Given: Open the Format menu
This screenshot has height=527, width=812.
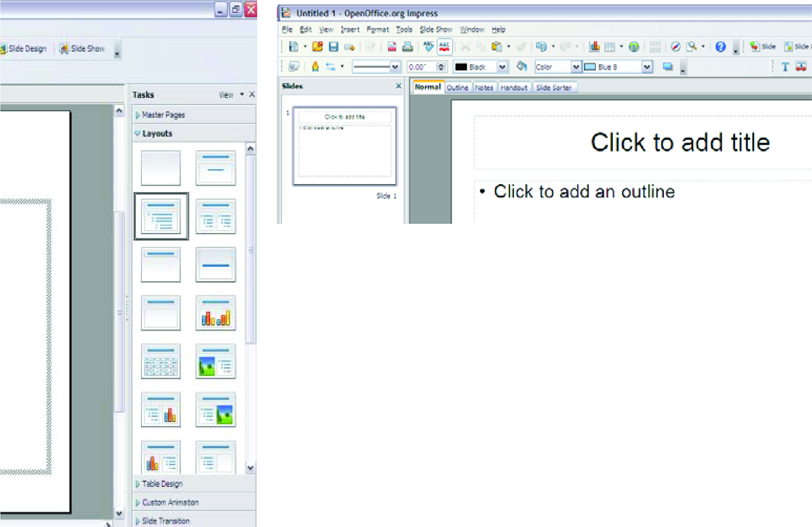Looking at the screenshot, I should coord(377,30).
